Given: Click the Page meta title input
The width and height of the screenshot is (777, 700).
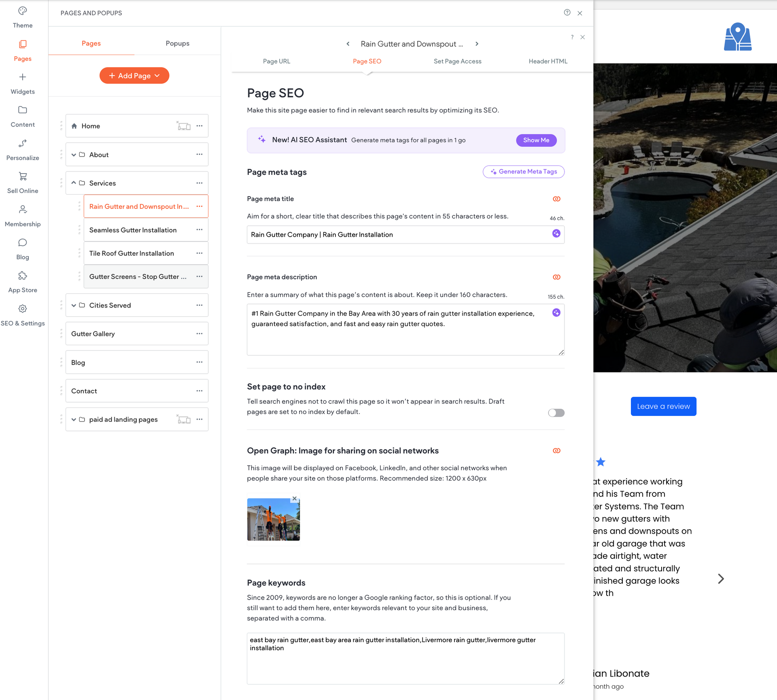Looking at the screenshot, I should [x=405, y=235].
